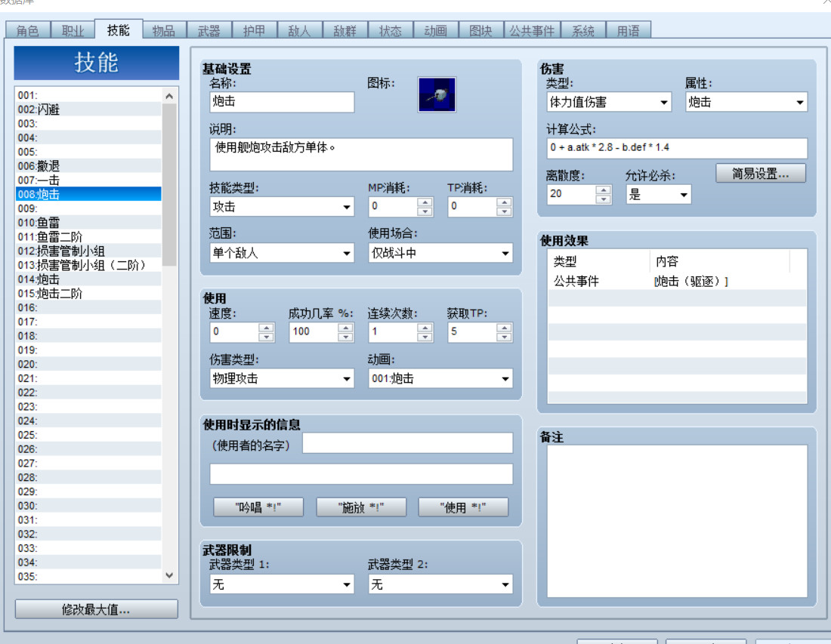
Task: Open the 伤害类型 dropdown showing 物理攻击
Action: tap(282, 379)
